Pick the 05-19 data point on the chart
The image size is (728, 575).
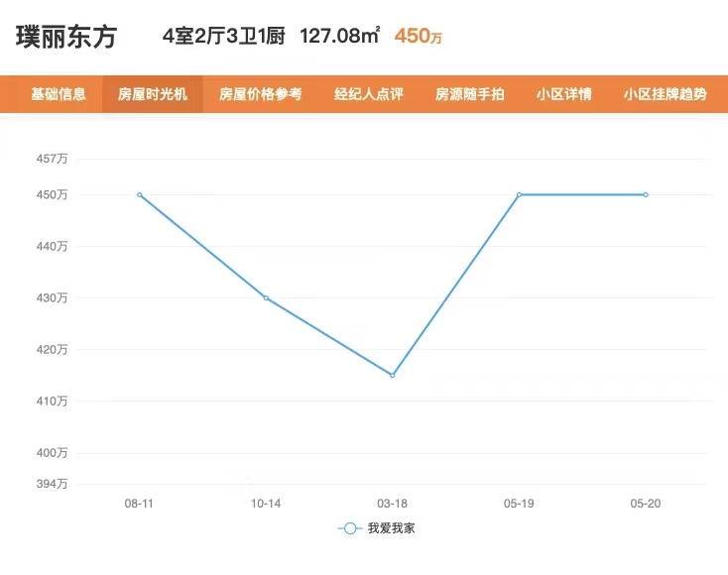(x=519, y=194)
